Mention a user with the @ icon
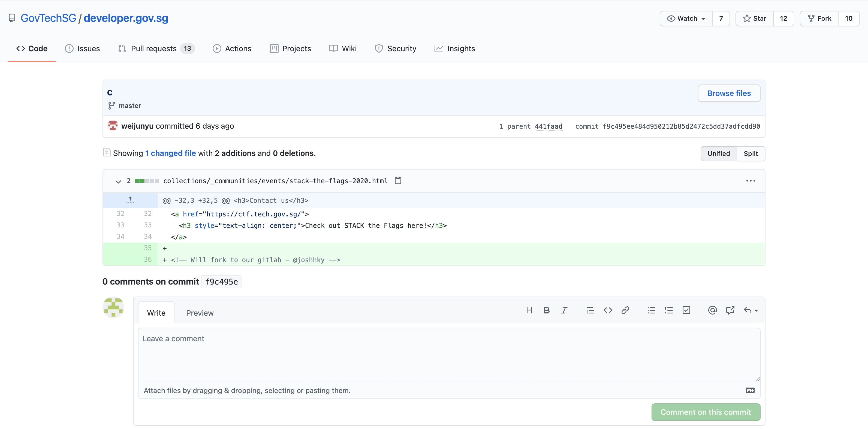The height and width of the screenshot is (429, 868). pos(712,310)
